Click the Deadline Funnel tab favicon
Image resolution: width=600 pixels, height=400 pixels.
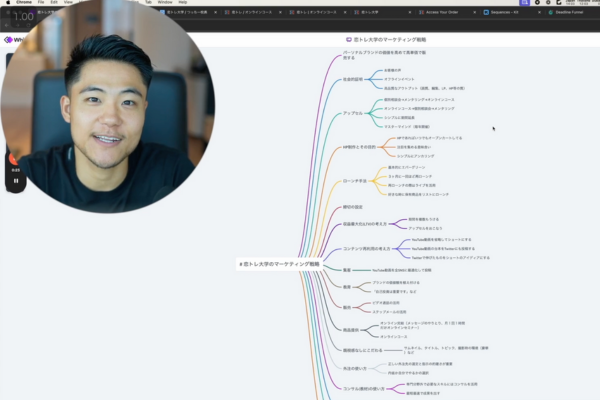(x=551, y=12)
